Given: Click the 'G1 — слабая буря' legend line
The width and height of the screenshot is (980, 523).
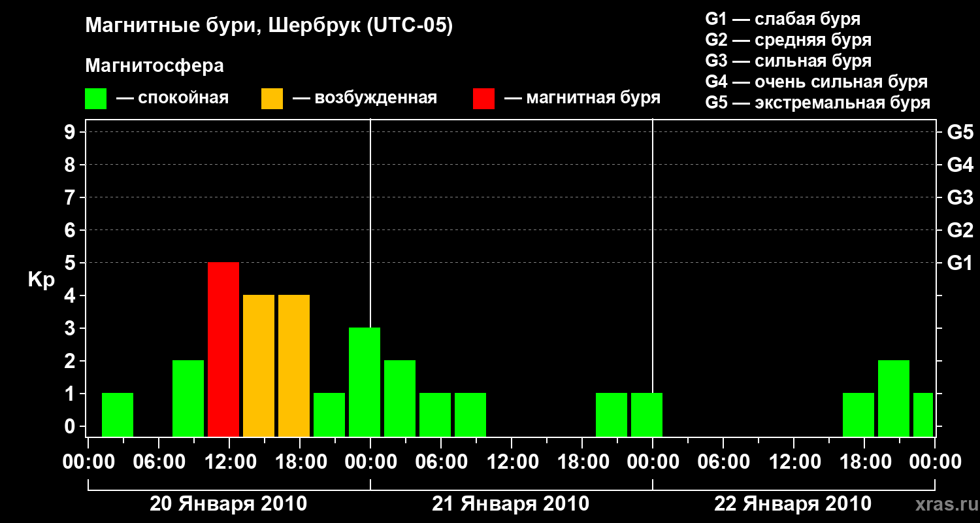Looking at the screenshot, I should point(783,18).
